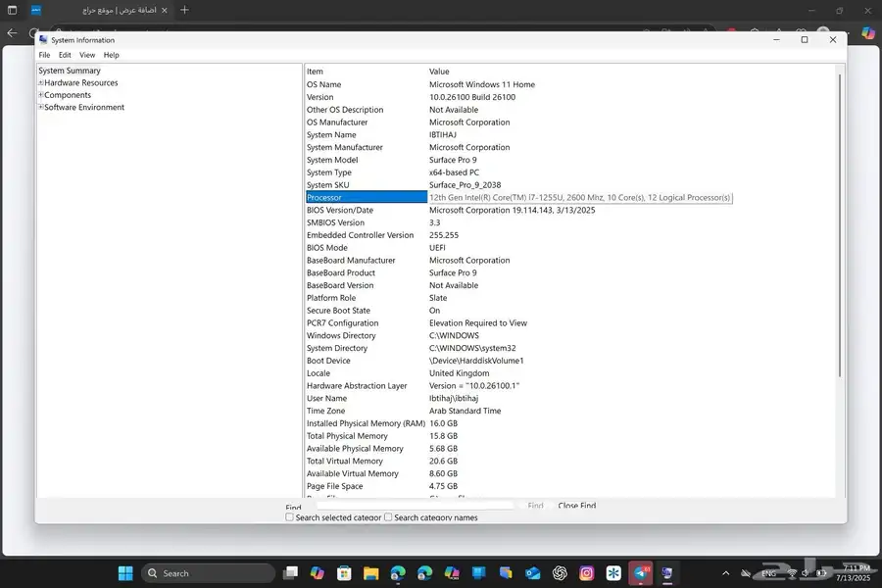Click the blue asterisk app on taskbar
This screenshot has width=882, height=588.
(x=613, y=573)
